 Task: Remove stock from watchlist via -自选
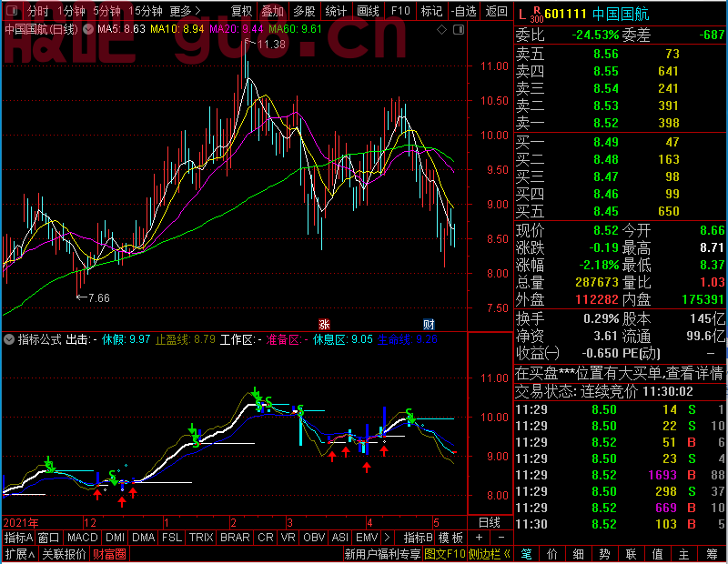point(464,11)
